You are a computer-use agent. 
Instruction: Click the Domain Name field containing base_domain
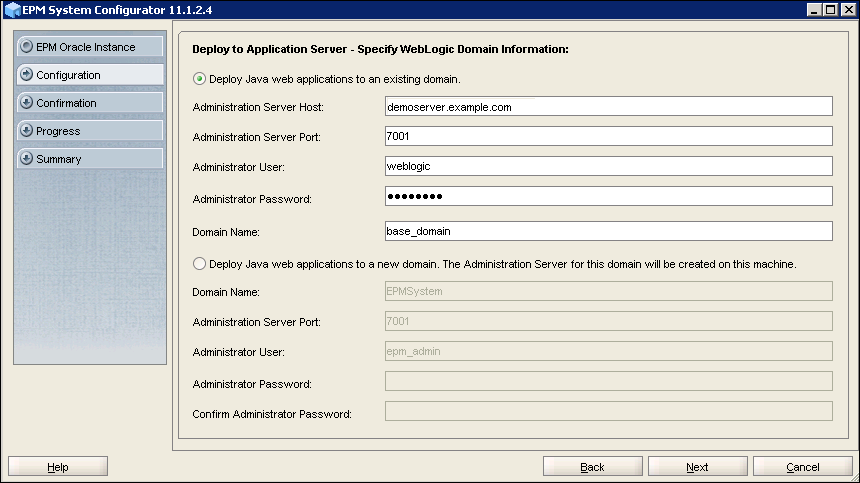click(608, 231)
